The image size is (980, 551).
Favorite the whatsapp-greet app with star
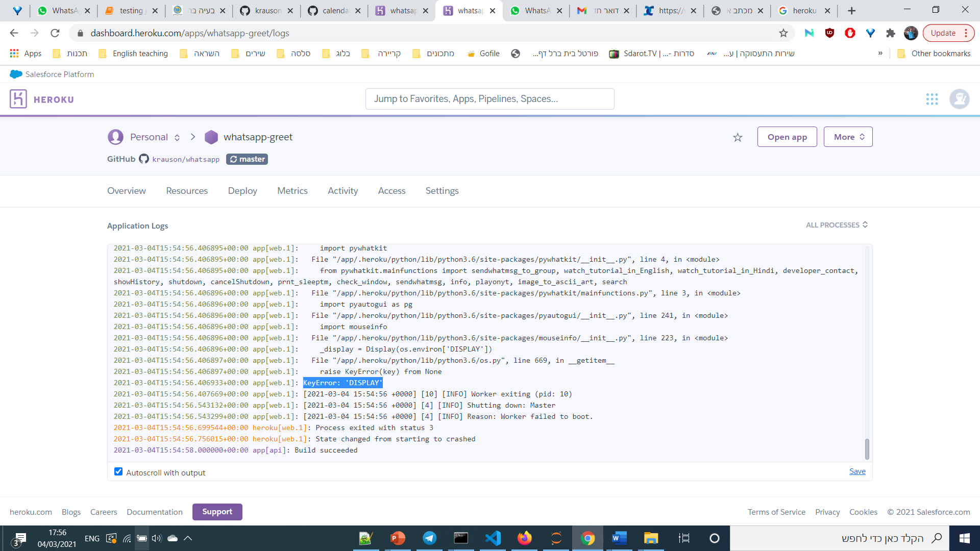738,137
